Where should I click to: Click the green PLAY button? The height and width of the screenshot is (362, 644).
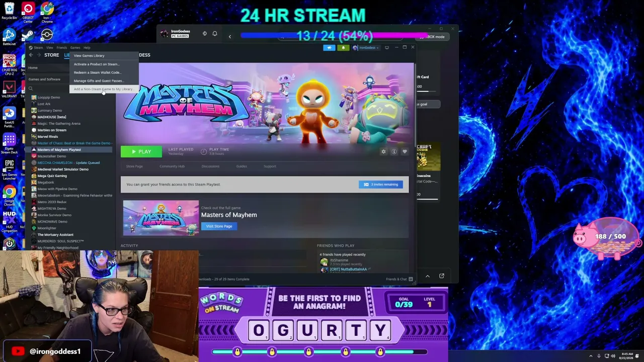[141, 151]
